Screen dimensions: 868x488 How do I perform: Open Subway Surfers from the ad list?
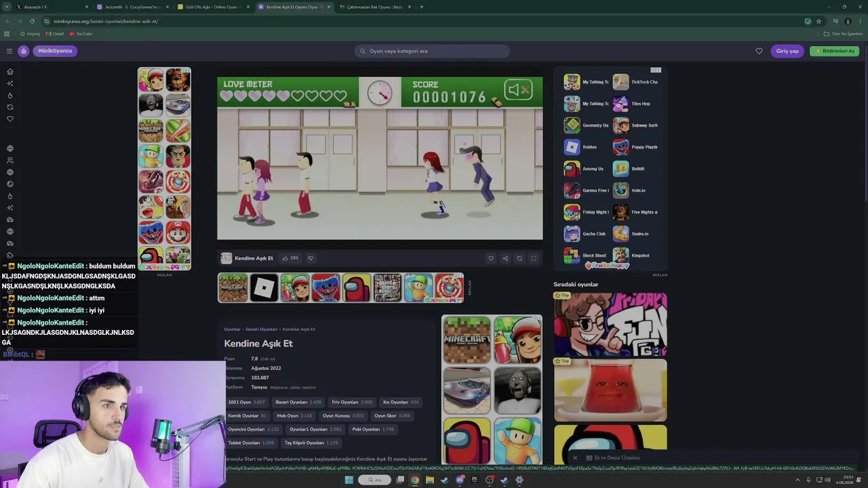635,125
